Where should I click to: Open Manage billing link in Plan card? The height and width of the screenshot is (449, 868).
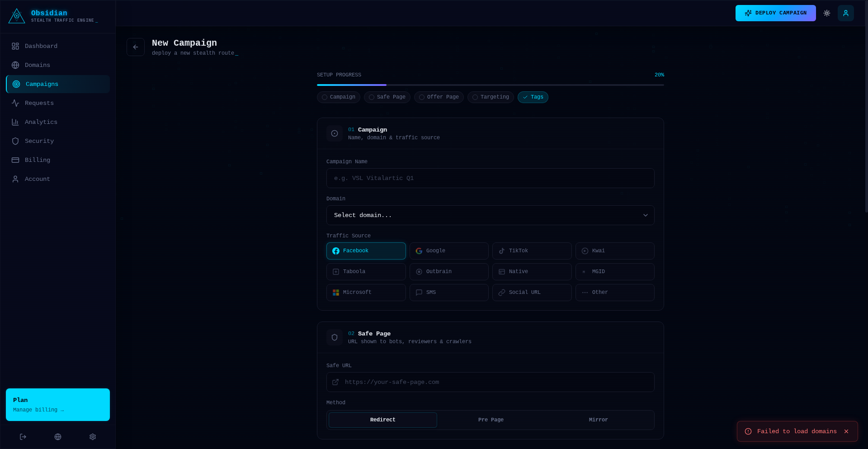(x=38, y=410)
